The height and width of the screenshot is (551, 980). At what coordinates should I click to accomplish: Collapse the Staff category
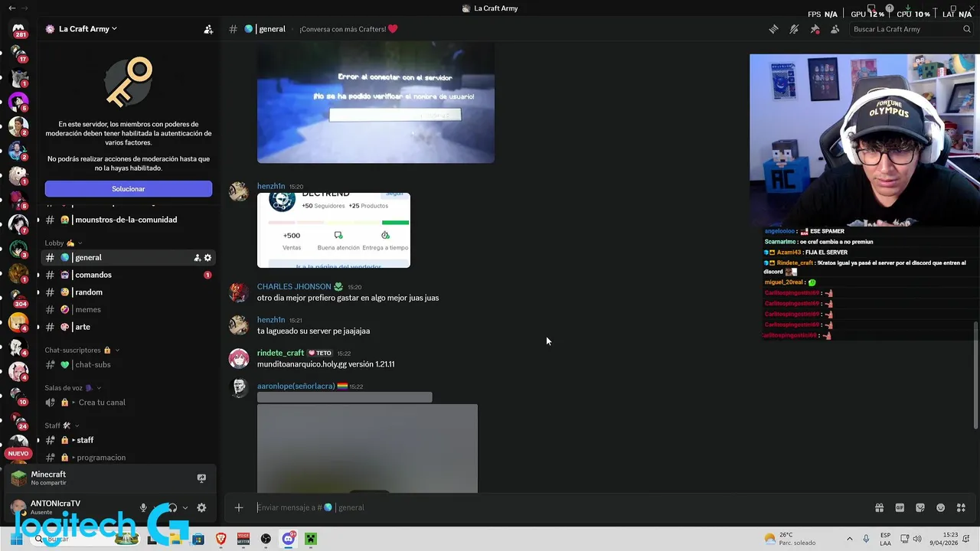(61, 425)
